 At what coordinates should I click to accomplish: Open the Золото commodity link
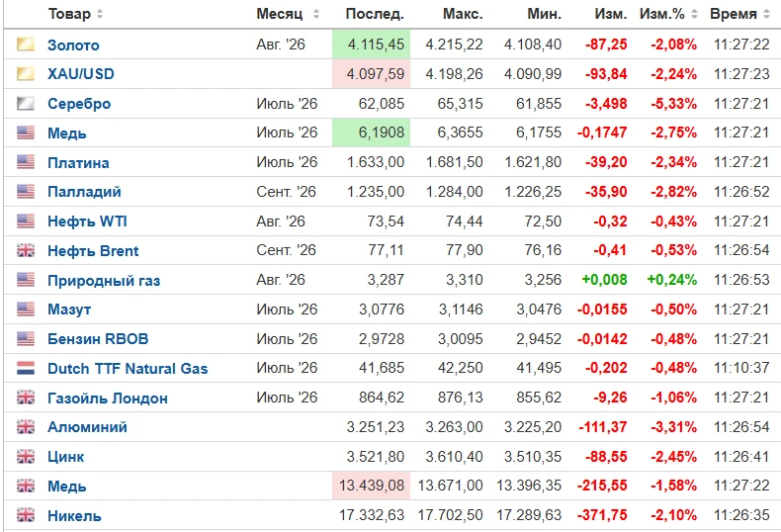pos(73,44)
